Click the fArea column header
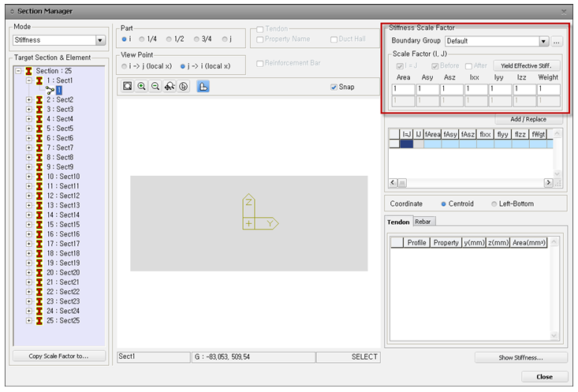The image size is (578, 392). 433,134
